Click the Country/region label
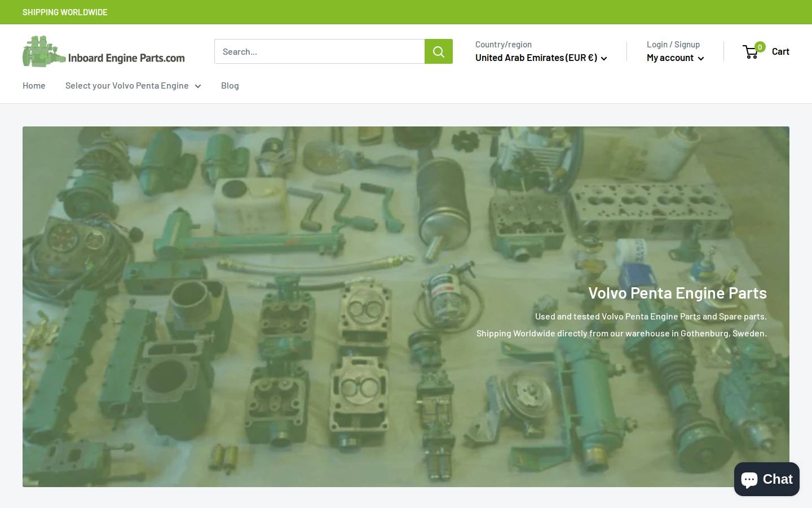Screen dimensions: 812x508 (504, 44)
